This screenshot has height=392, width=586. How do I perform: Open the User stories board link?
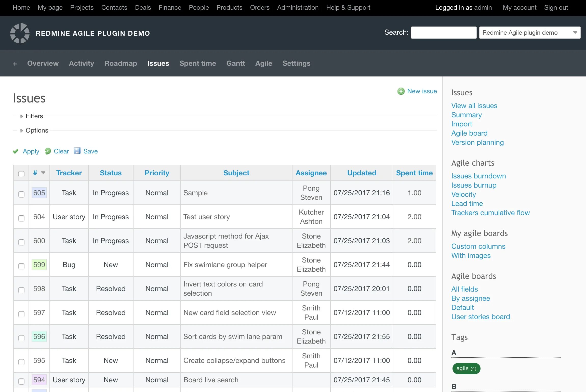point(480,317)
